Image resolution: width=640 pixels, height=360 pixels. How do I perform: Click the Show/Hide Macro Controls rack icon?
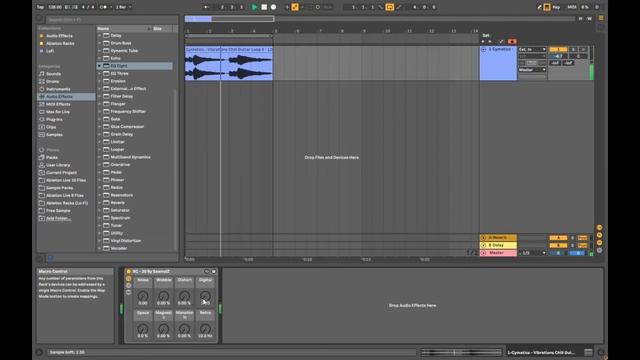tap(129, 279)
